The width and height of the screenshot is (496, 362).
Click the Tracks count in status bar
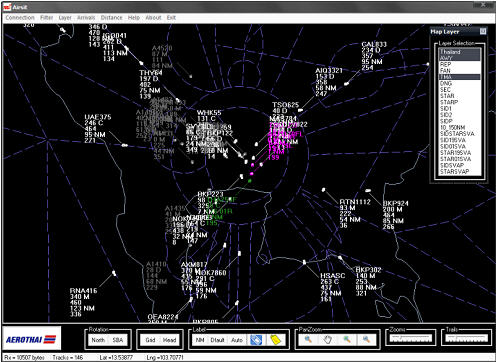(68, 357)
